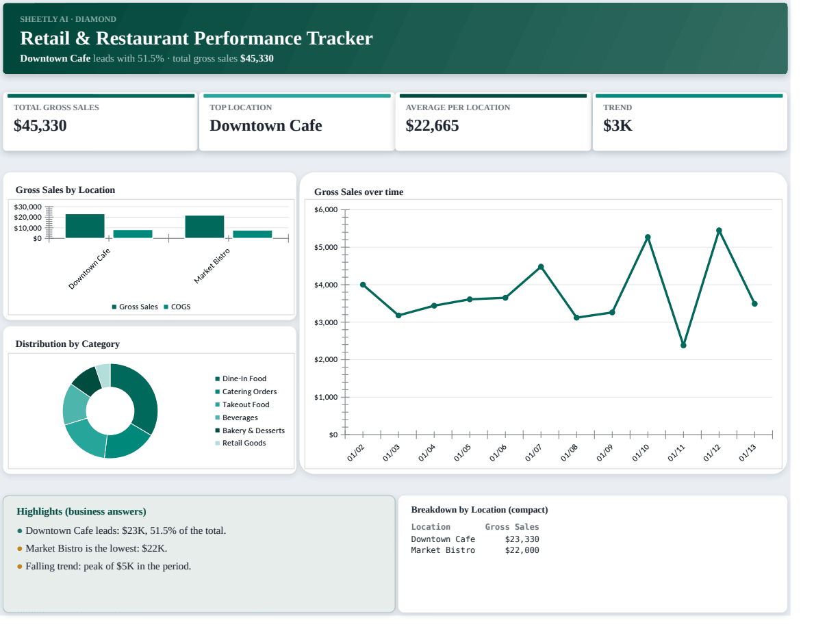This screenshot has width=840, height=631.
Task: Click the Breakdown by Location (compact) heading
Action: click(479, 510)
